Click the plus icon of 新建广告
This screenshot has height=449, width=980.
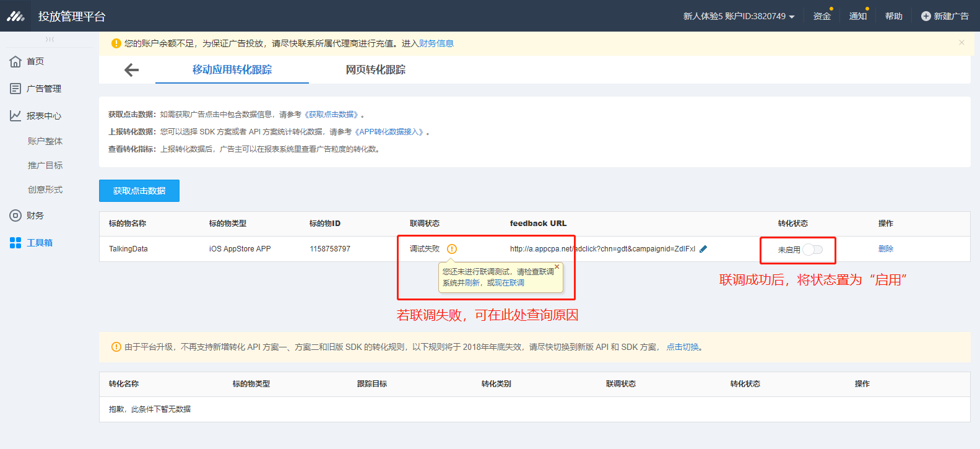coord(926,16)
